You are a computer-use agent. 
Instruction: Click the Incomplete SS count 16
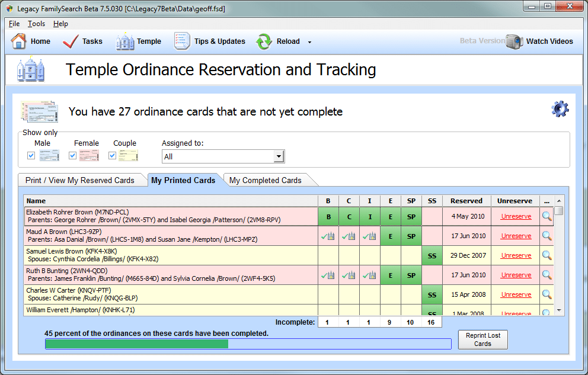click(x=432, y=322)
